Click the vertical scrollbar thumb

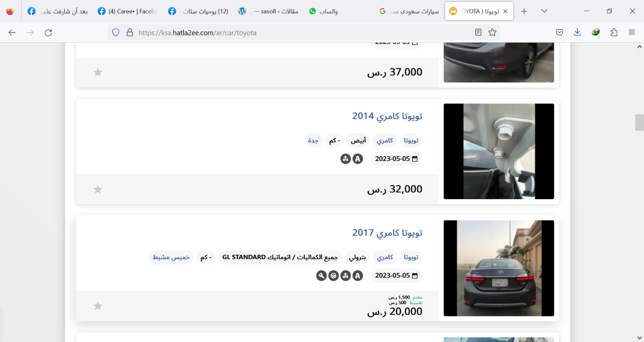[x=640, y=122]
